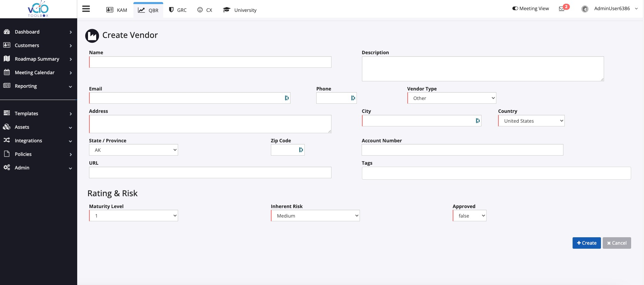Expand the Policies sidebar chevron
The height and width of the screenshot is (285, 644).
click(x=70, y=155)
